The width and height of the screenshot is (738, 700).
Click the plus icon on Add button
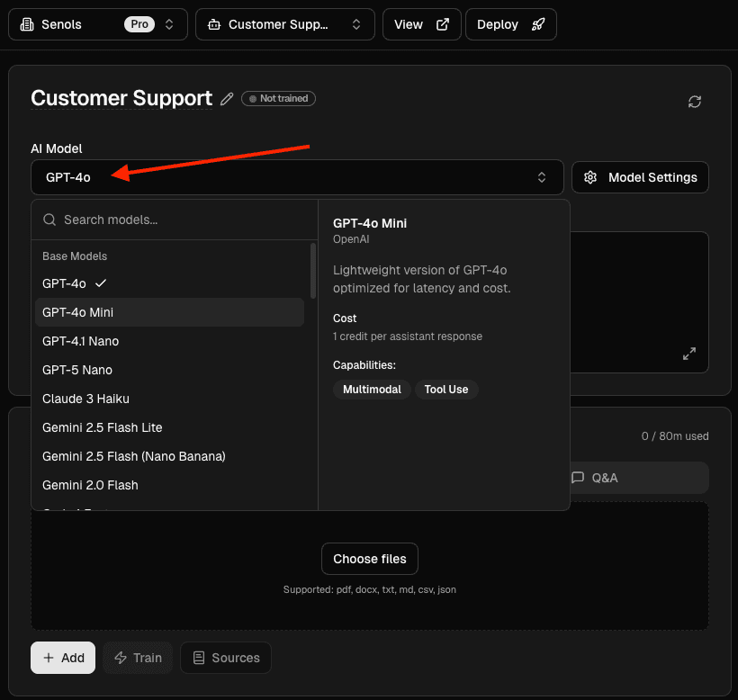coord(49,658)
